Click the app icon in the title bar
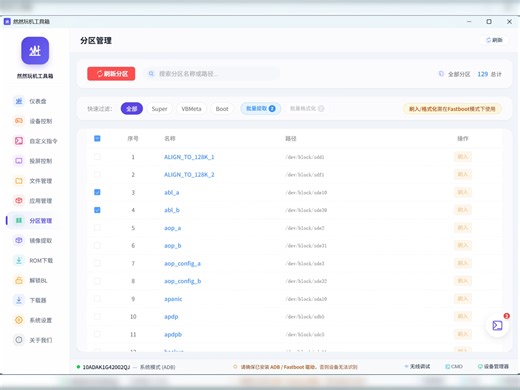 (7, 22)
